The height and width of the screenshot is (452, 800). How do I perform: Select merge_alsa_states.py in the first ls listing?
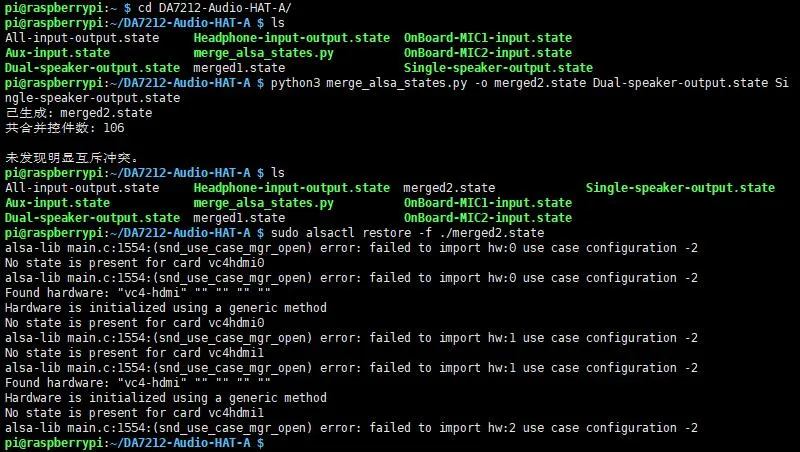click(x=263, y=52)
